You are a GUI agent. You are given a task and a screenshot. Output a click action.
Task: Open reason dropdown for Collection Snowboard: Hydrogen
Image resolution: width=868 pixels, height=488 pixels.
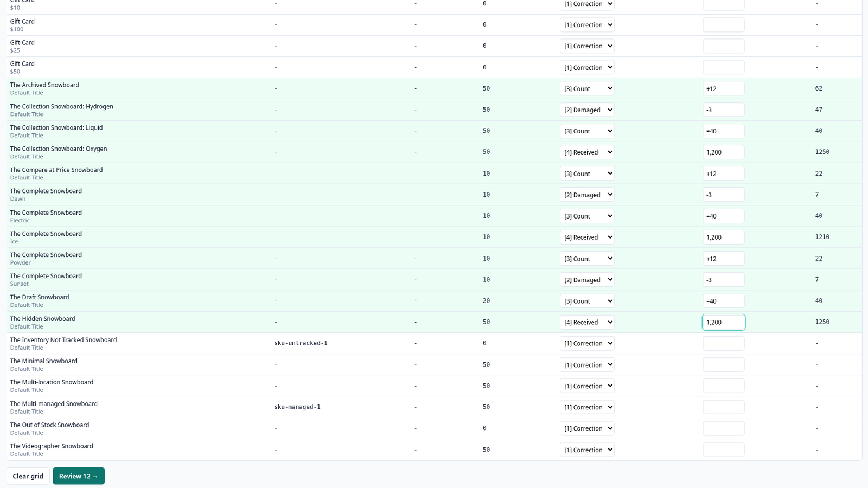click(587, 110)
